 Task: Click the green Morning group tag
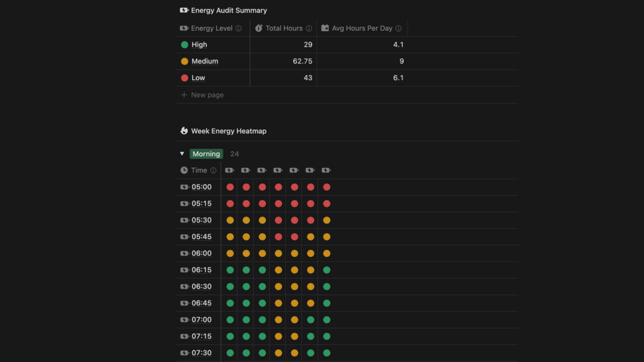(x=206, y=154)
